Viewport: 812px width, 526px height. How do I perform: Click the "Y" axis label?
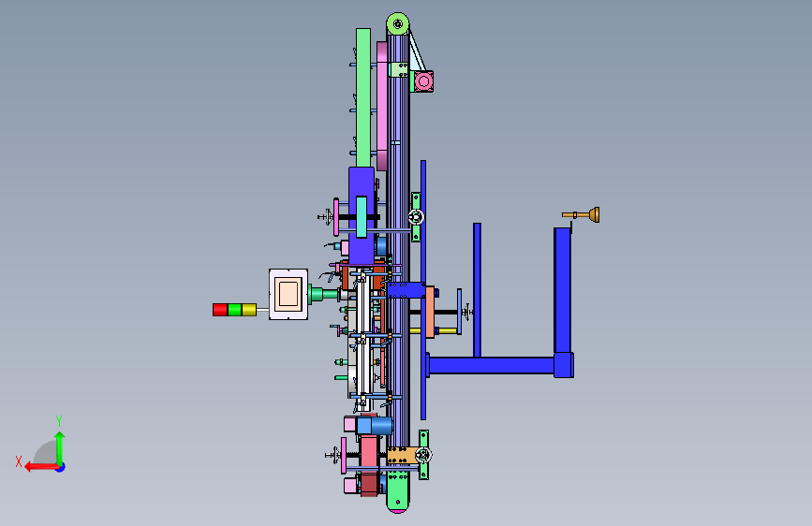[x=59, y=420]
